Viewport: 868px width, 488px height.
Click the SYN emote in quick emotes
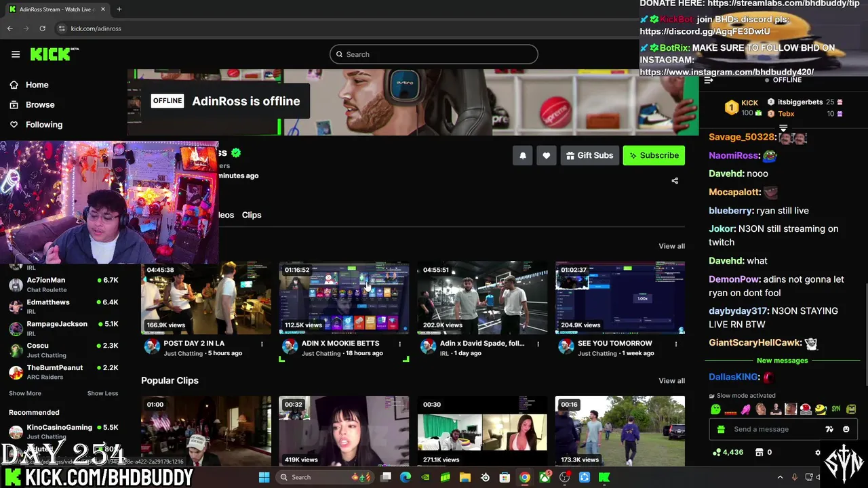(835, 409)
